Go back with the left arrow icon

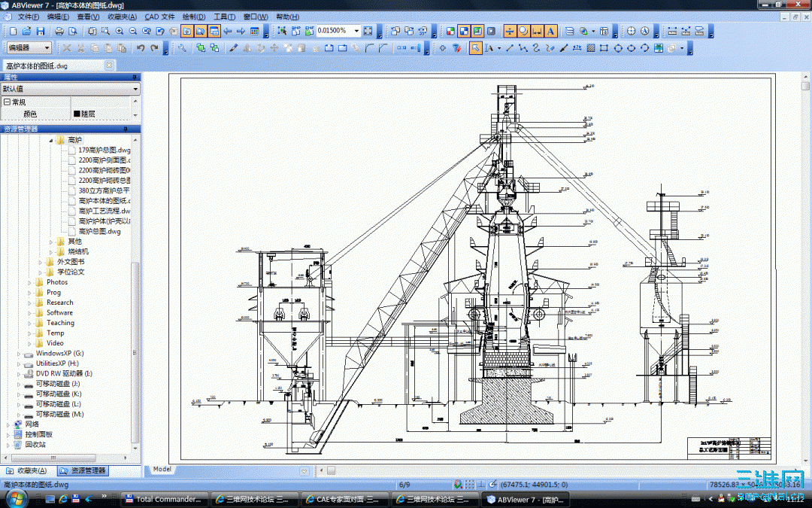(227, 31)
